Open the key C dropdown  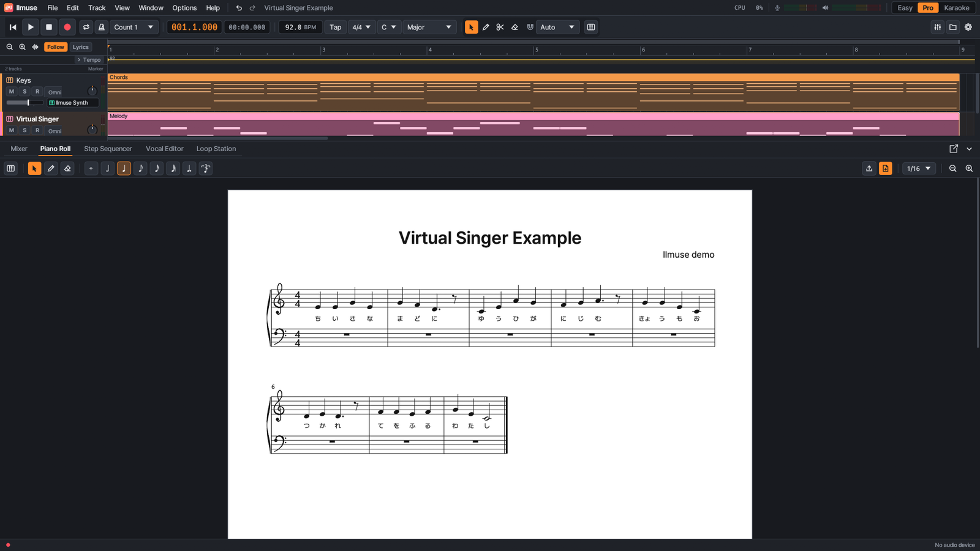click(x=389, y=27)
